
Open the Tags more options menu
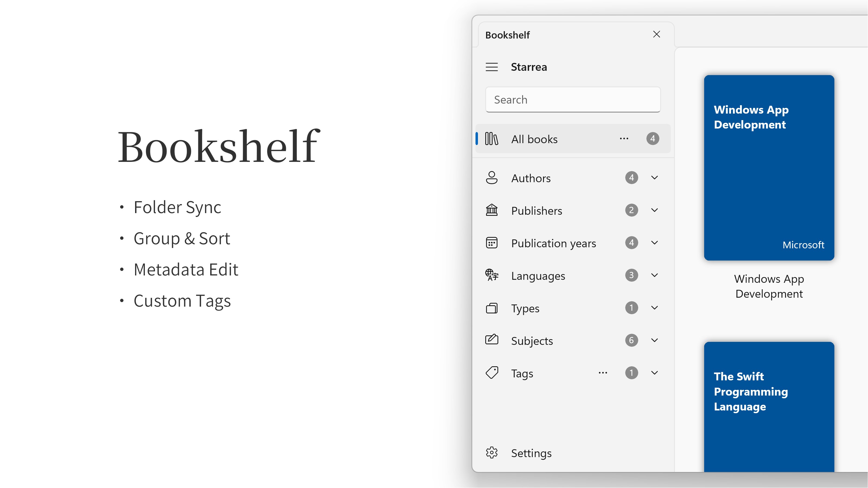click(602, 373)
